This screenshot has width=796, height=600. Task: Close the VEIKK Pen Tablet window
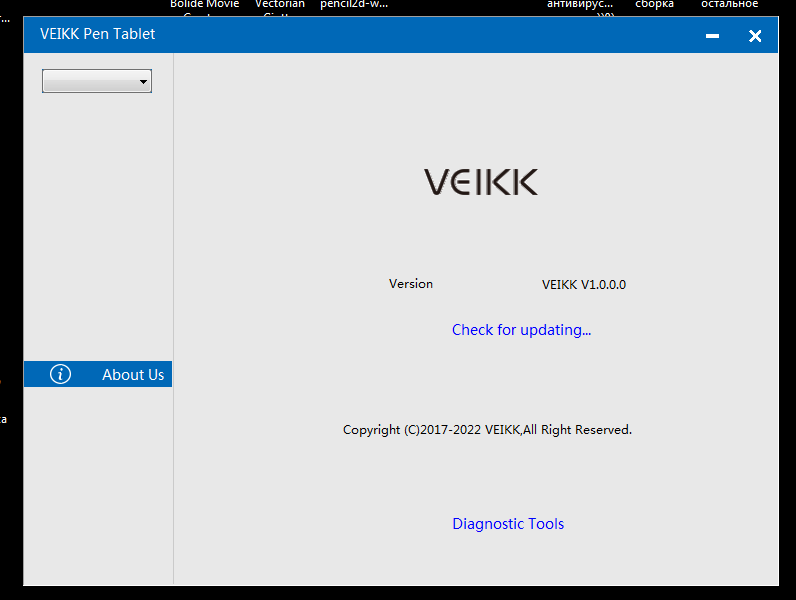pos(755,36)
